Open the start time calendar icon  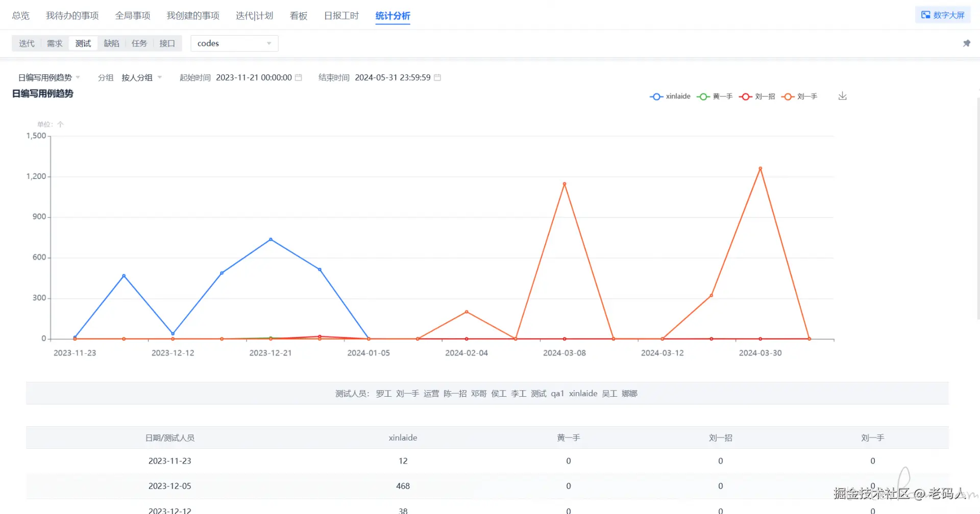click(299, 78)
